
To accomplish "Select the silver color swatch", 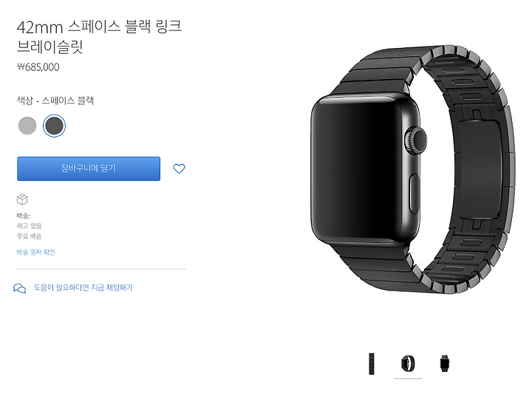I will (27, 126).
